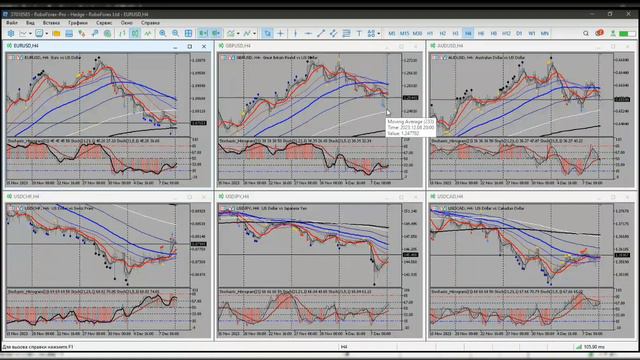Expand dropdown arrow beside profiles icon
This screenshot has height=360, width=640.
coord(47,33)
